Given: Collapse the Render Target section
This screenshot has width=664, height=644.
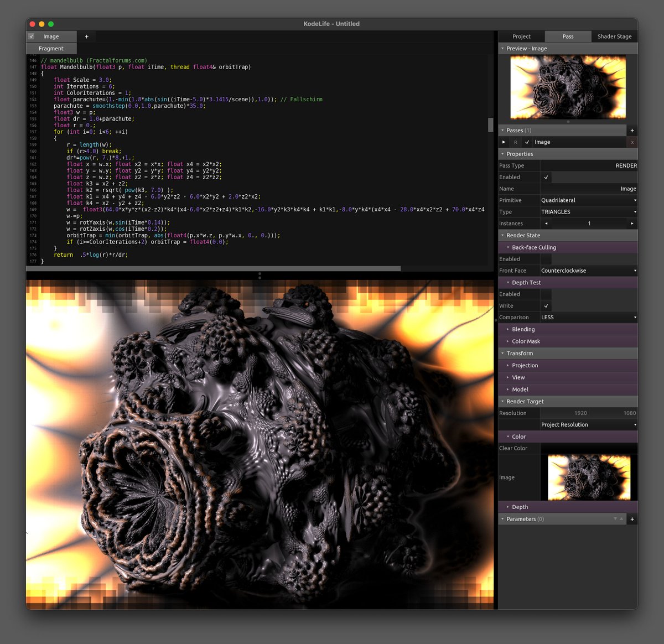Looking at the screenshot, I should [502, 402].
